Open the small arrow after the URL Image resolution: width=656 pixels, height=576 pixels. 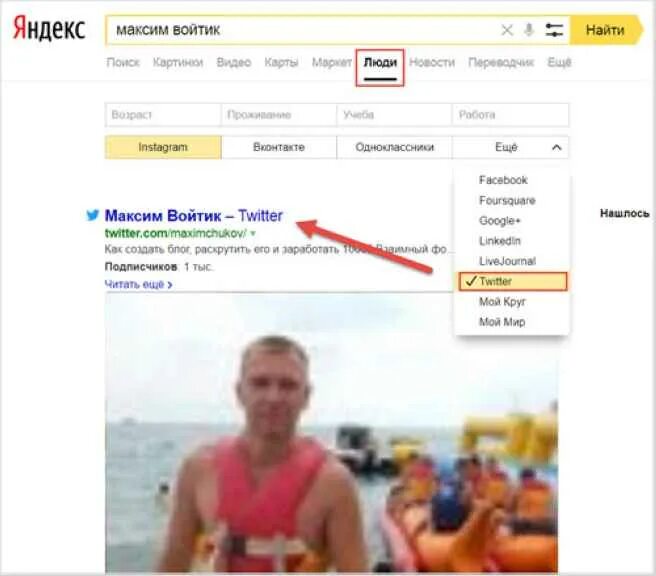click(x=253, y=233)
